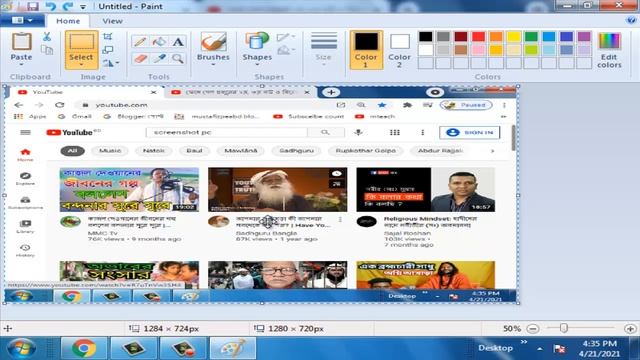Click the Shapes gallery icon
The image size is (640, 360).
point(257,42)
